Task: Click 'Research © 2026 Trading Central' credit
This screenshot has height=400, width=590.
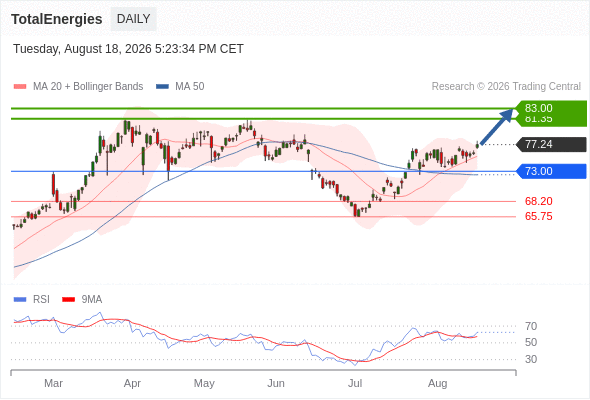Action: click(x=506, y=87)
